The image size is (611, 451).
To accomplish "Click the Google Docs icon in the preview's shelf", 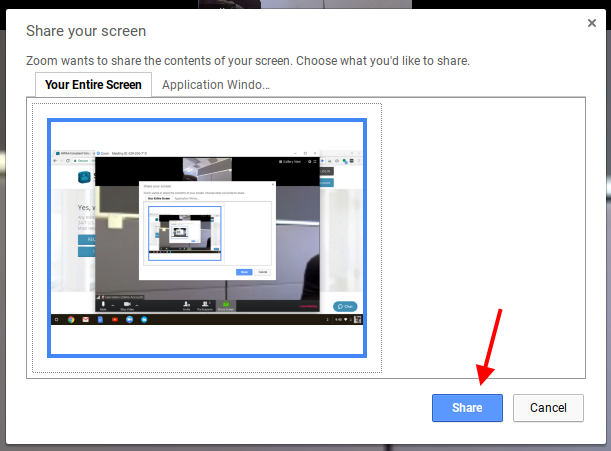I will tap(100, 319).
